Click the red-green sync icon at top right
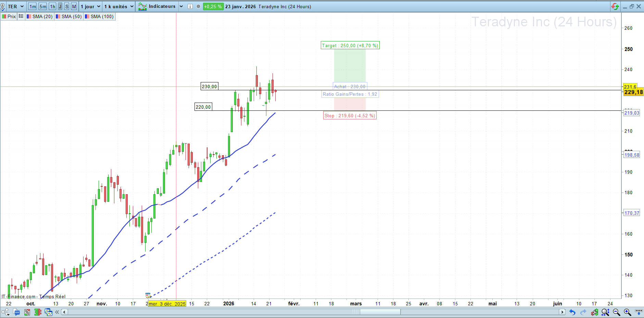The width and height of the screenshot is (644, 318). 615,6
